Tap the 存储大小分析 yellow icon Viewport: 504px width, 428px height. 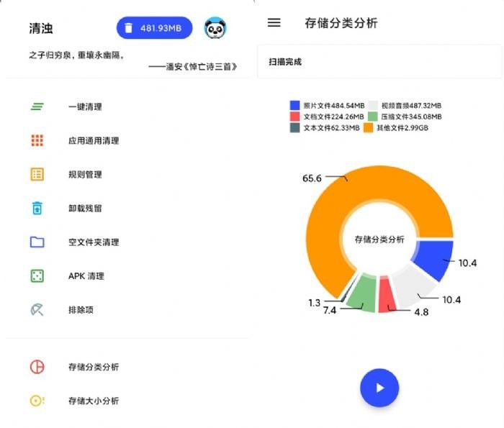37,401
